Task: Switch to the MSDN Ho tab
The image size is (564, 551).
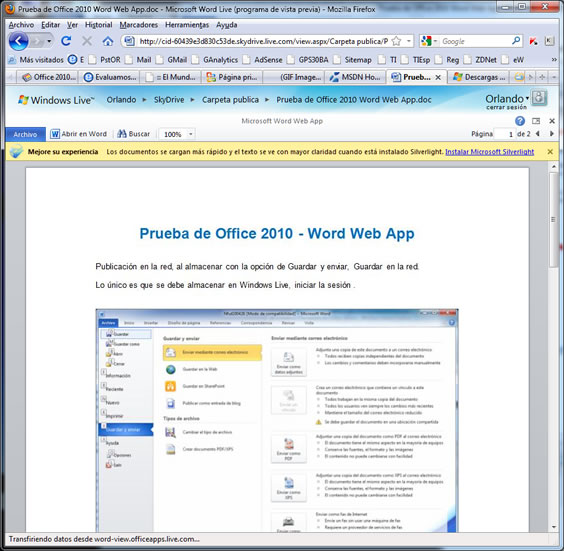Action: 355,77
